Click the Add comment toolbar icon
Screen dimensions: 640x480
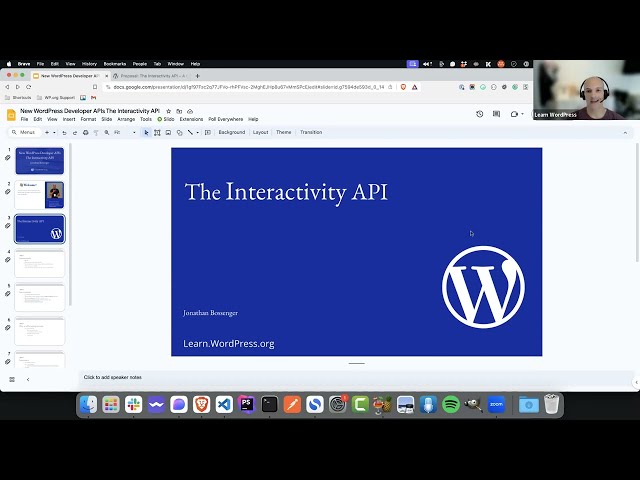(x=208, y=133)
